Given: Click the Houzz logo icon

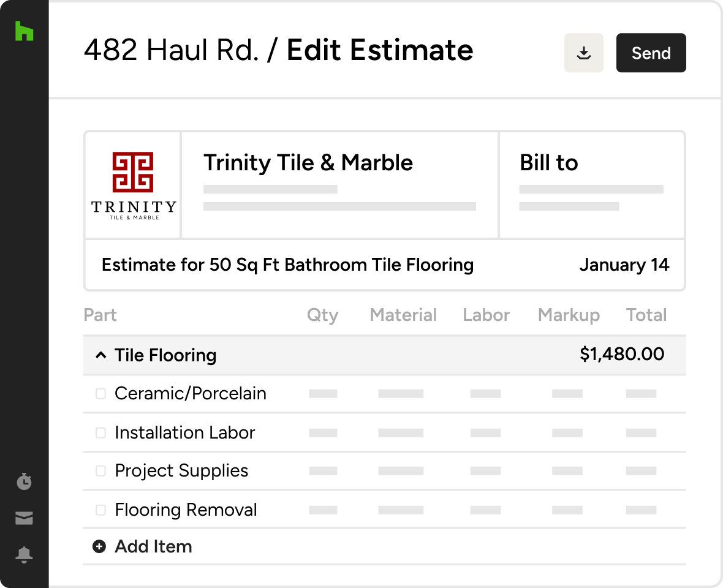Looking at the screenshot, I should coord(24,31).
